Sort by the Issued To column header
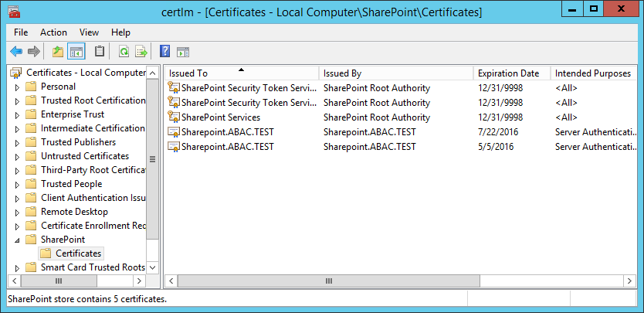The height and width of the screenshot is (313, 644). pyautogui.click(x=242, y=73)
